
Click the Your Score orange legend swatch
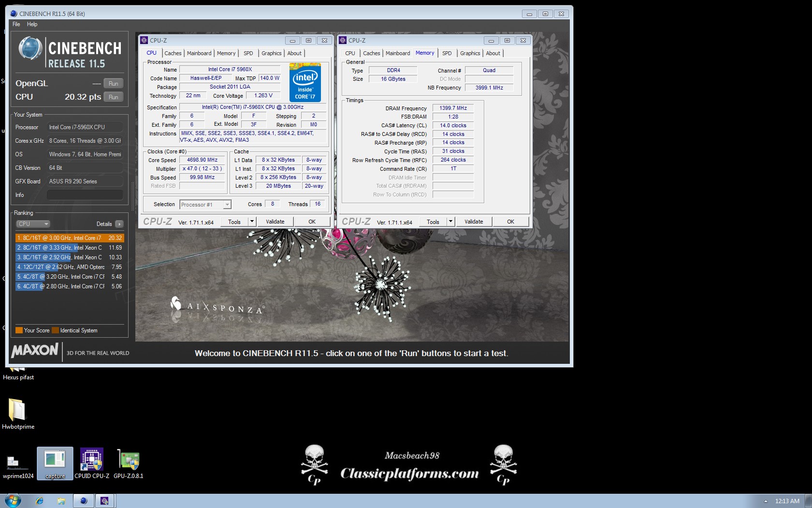(19, 330)
